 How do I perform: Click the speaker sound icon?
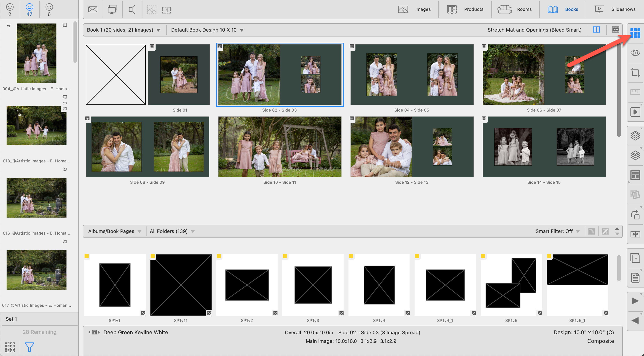point(132,9)
